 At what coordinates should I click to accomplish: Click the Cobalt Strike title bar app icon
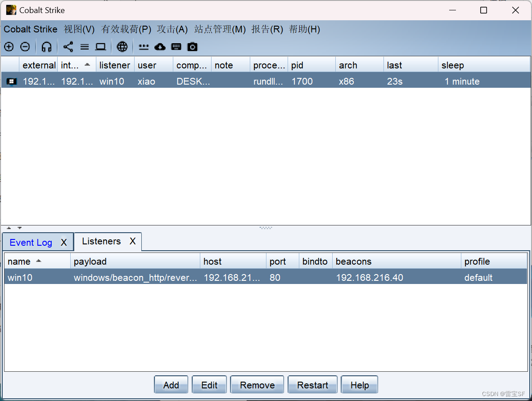coord(11,10)
